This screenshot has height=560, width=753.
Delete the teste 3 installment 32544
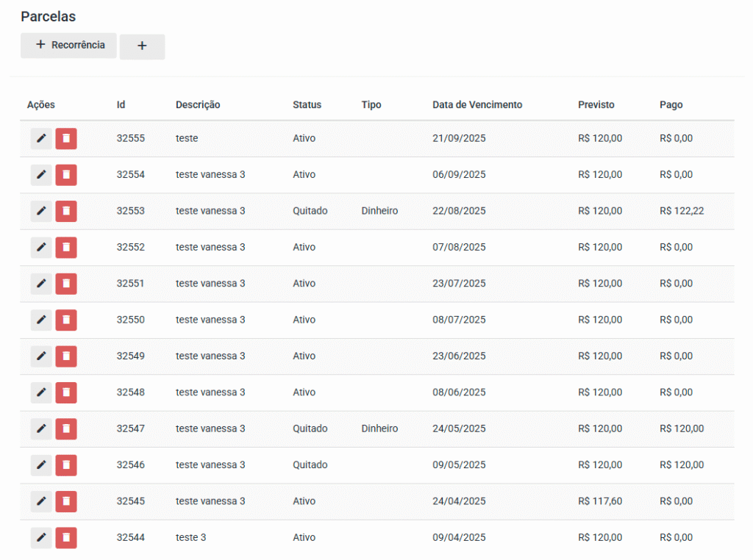click(x=66, y=538)
